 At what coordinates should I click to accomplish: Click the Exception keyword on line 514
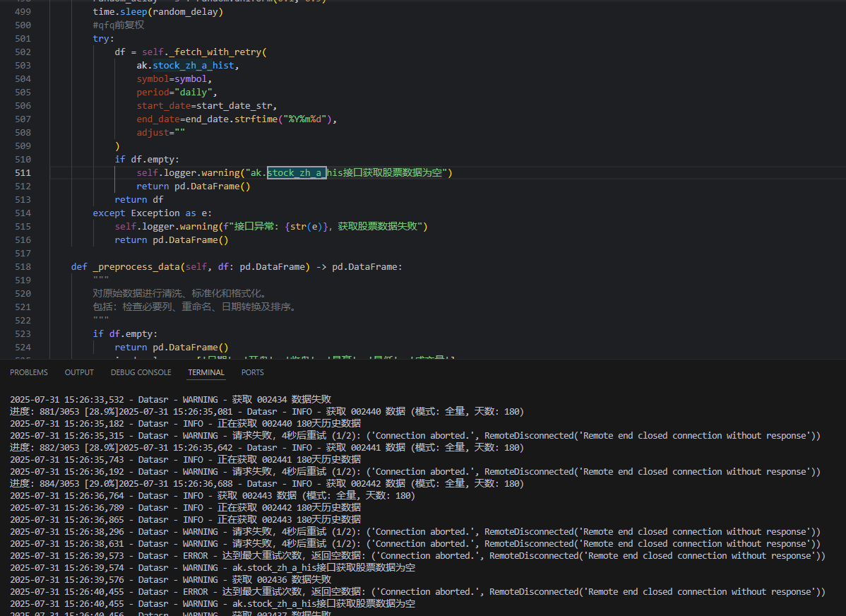pos(155,213)
